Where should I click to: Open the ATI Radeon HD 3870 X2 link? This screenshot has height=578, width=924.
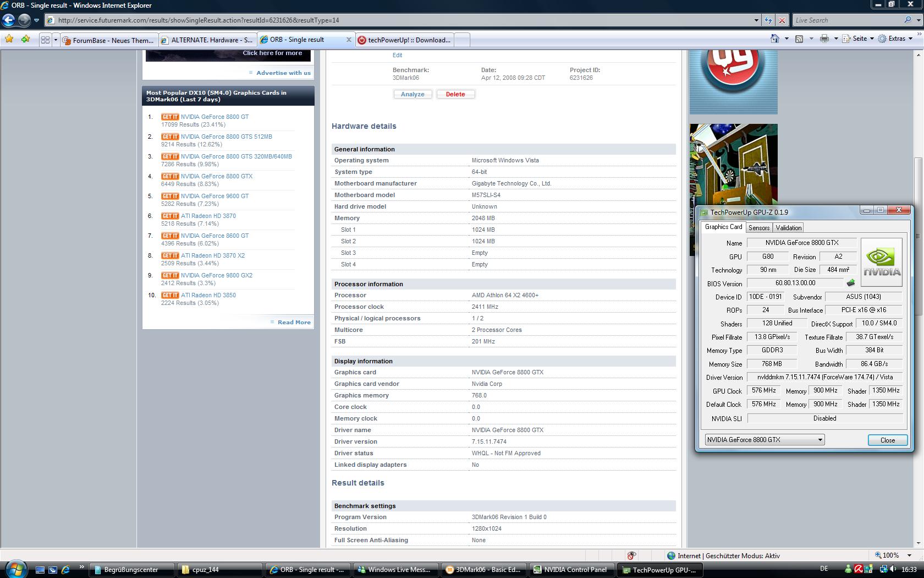tap(213, 255)
